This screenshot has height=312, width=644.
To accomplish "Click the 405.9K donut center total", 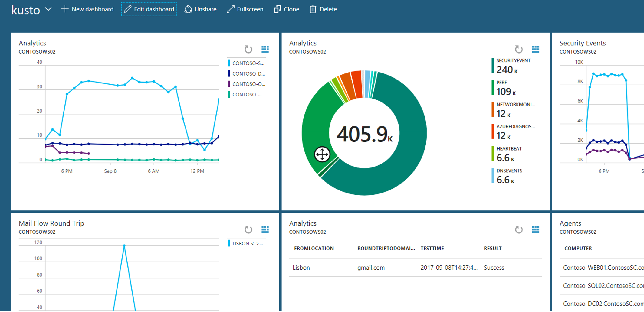I will [364, 134].
